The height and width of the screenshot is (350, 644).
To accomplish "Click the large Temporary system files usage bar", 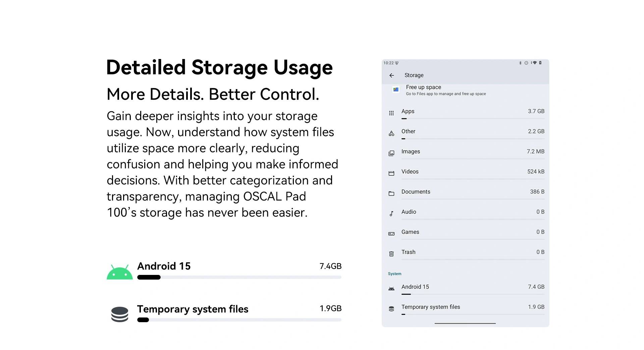I will (239, 320).
